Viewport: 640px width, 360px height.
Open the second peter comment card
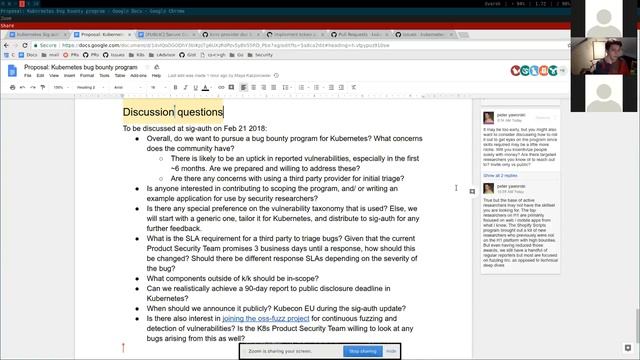(520, 227)
